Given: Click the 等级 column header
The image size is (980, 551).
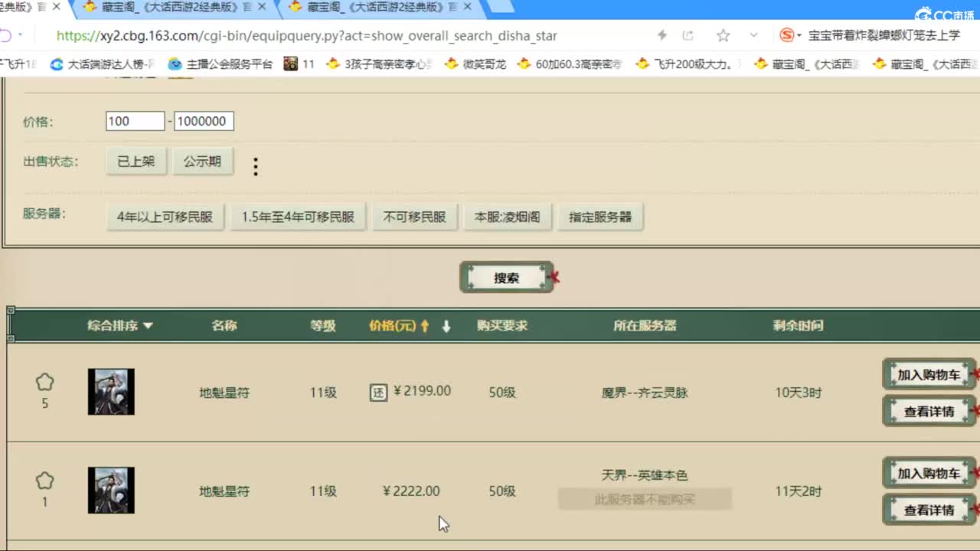Looking at the screenshot, I should [323, 326].
